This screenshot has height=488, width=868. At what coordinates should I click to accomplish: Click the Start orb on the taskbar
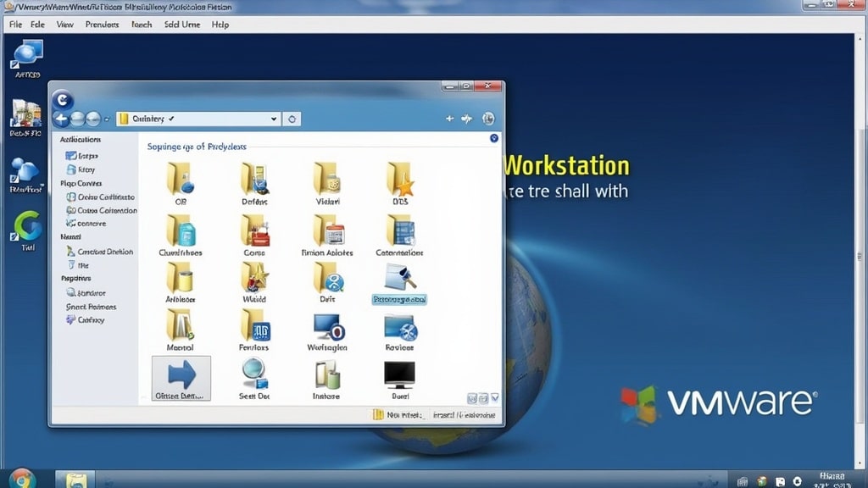[x=22, y=480]
